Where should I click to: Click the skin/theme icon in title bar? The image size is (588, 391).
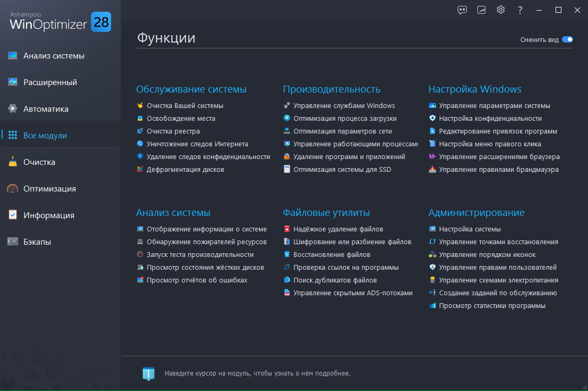click(481, 10)
